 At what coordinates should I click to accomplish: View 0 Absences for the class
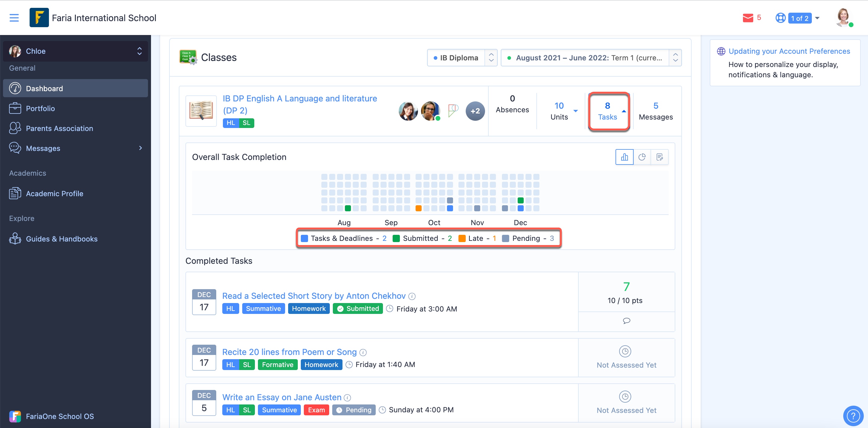pyautogui.click(x=512, y=104)
